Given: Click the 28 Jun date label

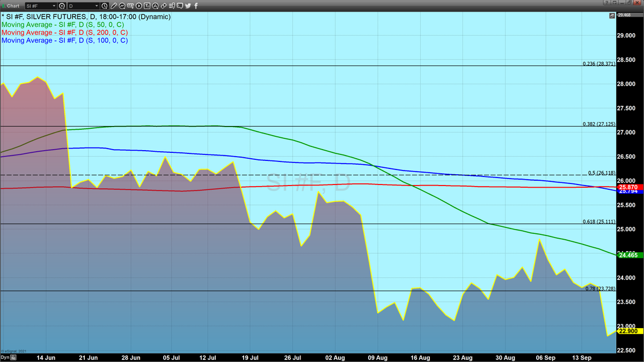Looking at the screenshot, I should [x=131, y=357].
